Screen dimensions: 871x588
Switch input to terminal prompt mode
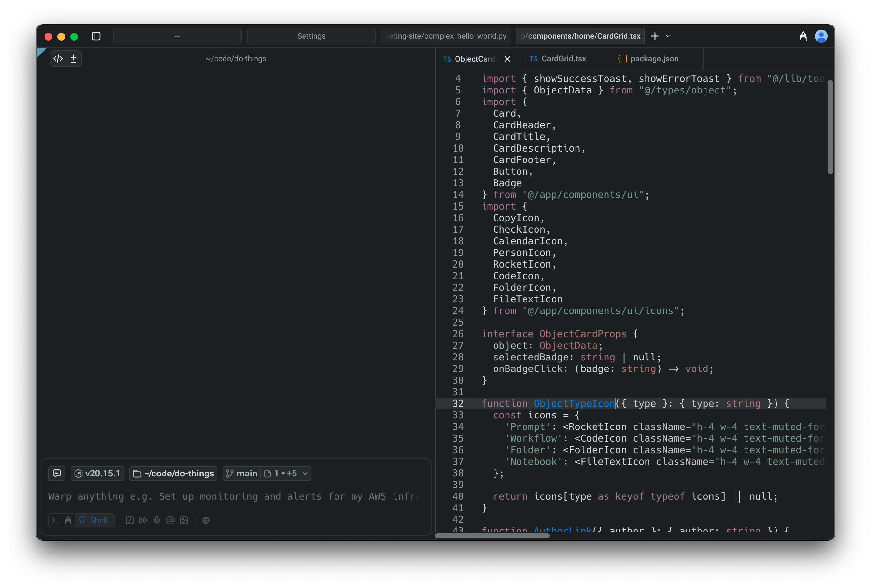pyautogui.click(x=55, y=520)
